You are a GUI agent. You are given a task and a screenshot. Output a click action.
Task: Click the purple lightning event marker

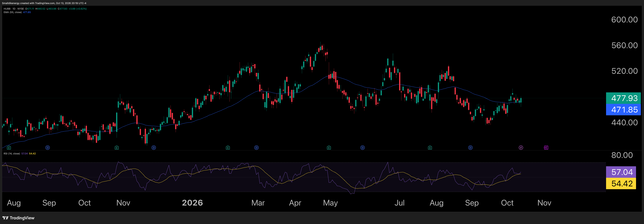click(x=521, y=148)
